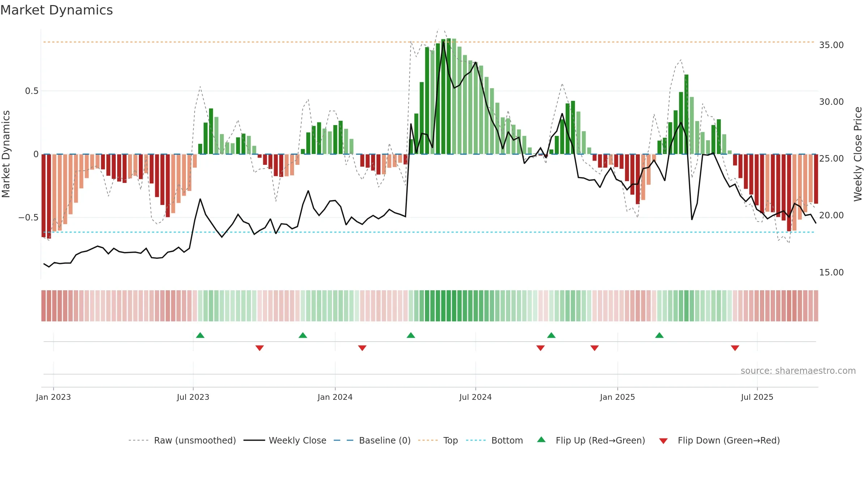Screen dimensions: 868x488
Task: Click the Jan 2024 axis label
Action: tap(335, 397)
